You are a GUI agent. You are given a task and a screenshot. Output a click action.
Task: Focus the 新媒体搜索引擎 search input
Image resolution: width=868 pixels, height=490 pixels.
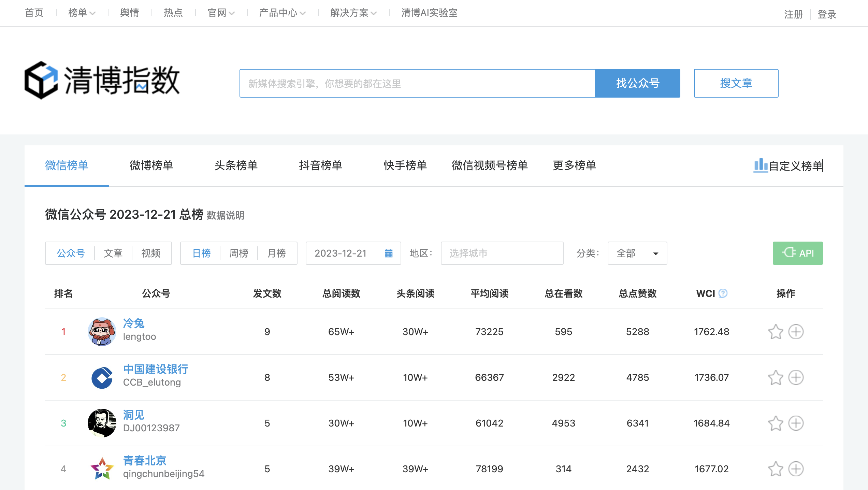click(x=418, y=83)
